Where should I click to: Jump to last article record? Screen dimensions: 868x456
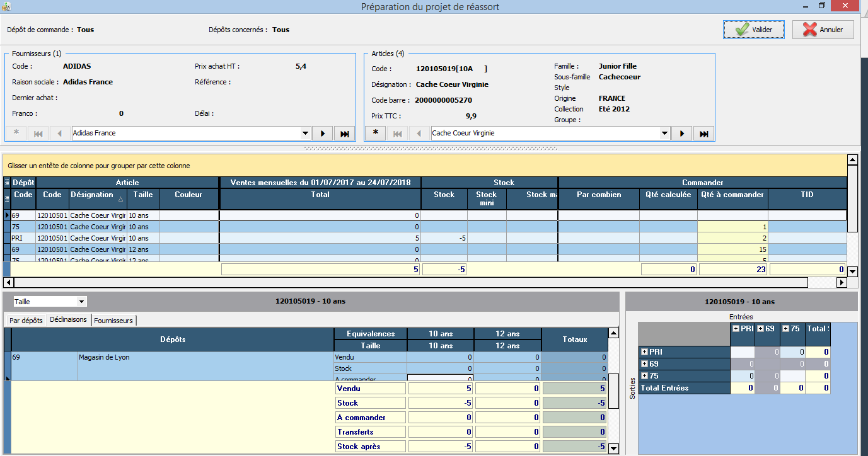(x=703, y=134)
